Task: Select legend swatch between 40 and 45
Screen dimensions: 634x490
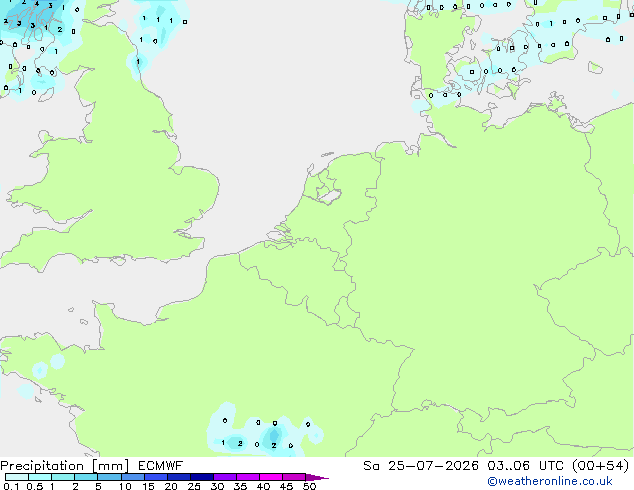Action: pos(271,477)
